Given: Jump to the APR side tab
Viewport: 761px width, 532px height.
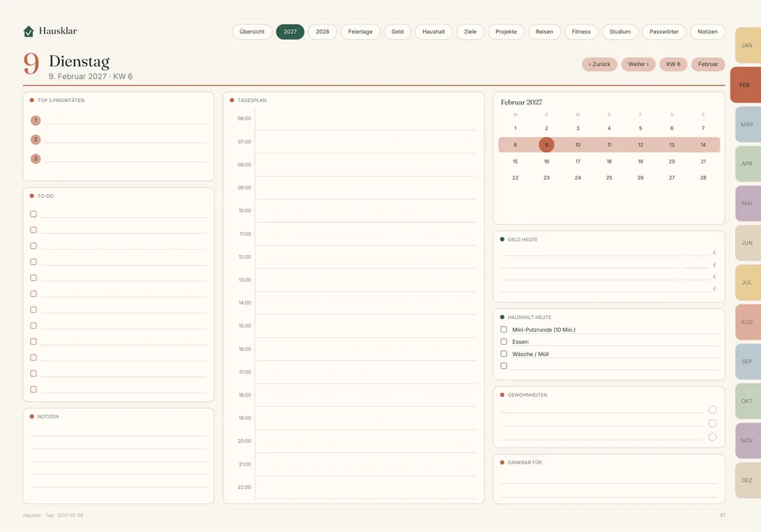Looking at the screenshot, I should tap(747, 164).
